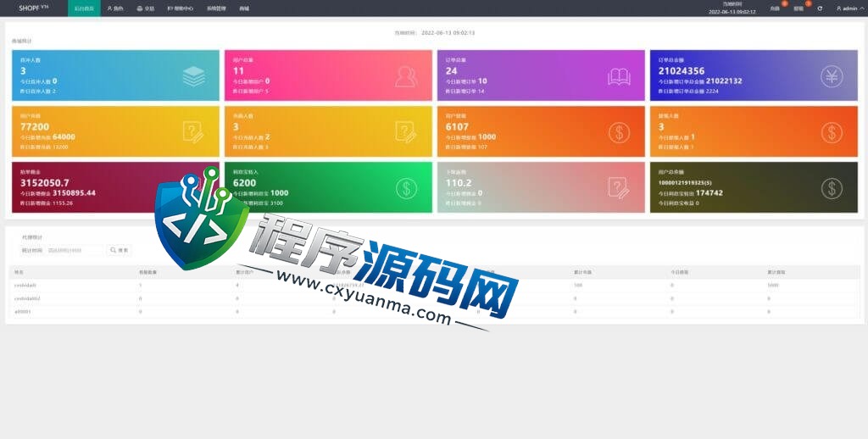Viewport: 868px width, 439px height.
Task: Click today's new order amount 21022132
Action: click(724, 81)
